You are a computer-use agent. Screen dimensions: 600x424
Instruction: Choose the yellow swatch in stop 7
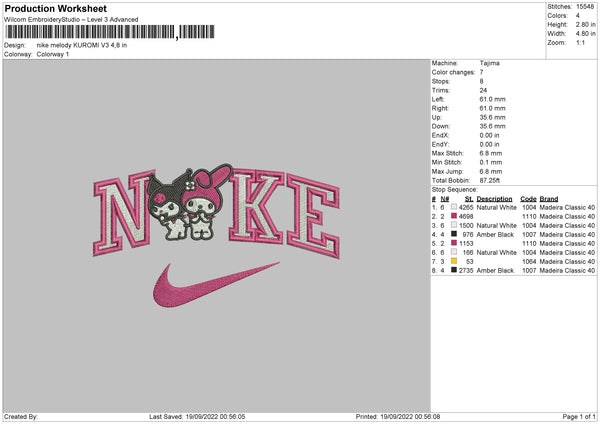[x=454, y=261]
